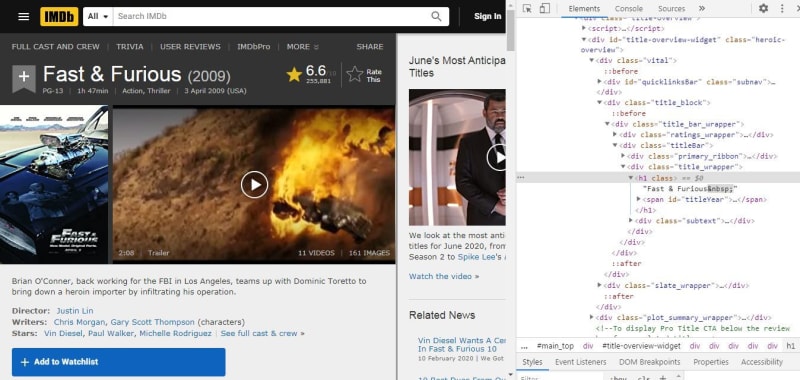Viewport: 800px width, 380px height.
Task: Play June's Most Anticipated video
Action: [496, 158]
